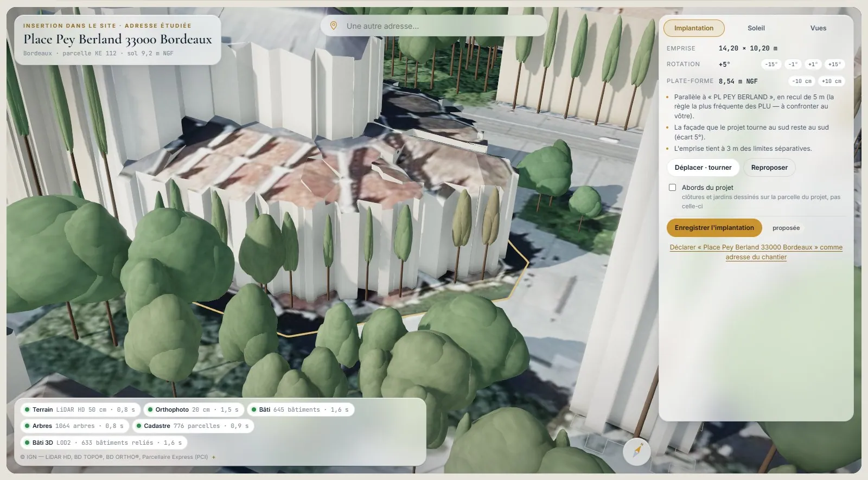Rotate the footprint by -1°
Screen dimensions: 868x480
pos(793,65)
